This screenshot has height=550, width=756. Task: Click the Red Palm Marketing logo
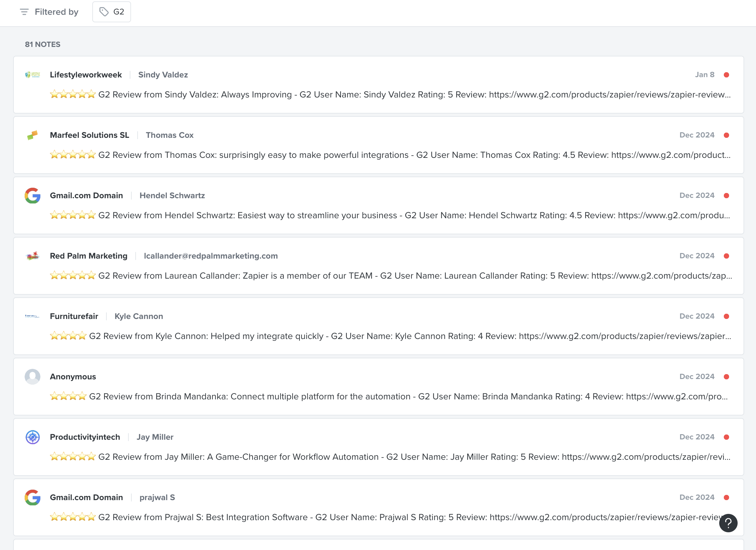coord(33,256)
